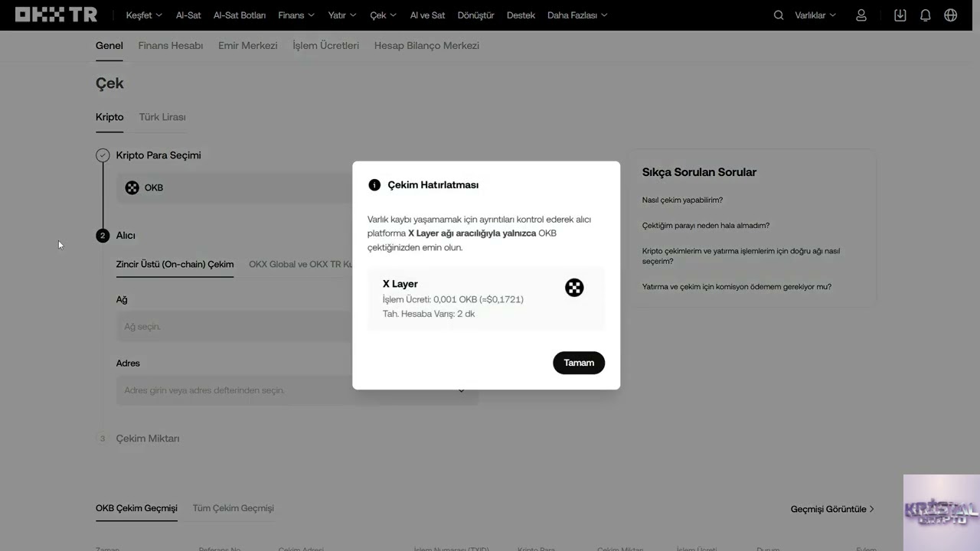This screenshot has height=551, width=980.
Task: Open the Varlıklar dropdown
Action: [815, 15]
